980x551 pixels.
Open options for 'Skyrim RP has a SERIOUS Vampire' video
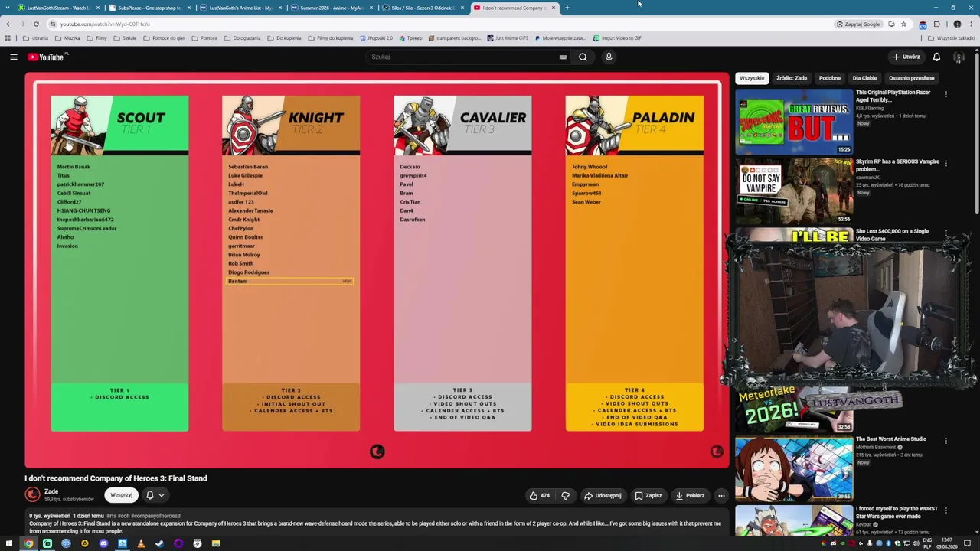(946, 163)
